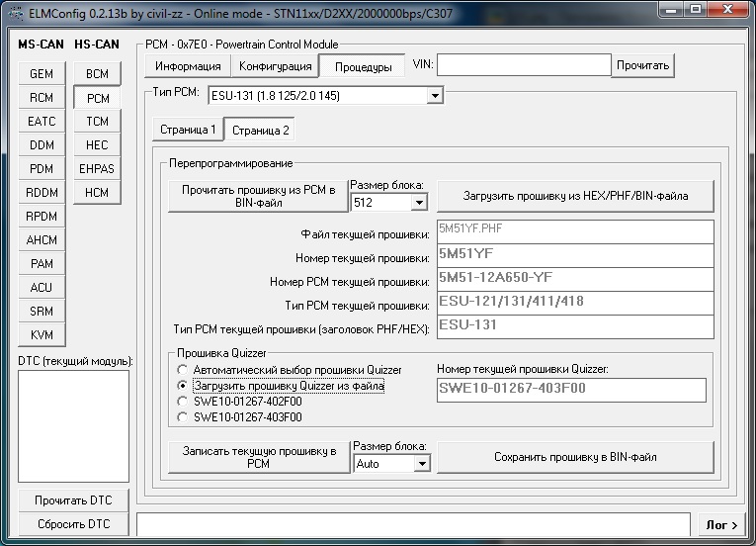Select RCM module button
Screen dimensions: 756x546
[42, 98]
